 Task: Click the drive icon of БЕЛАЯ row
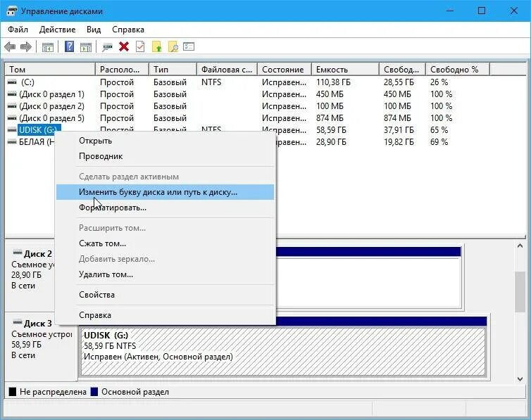tap(12, 142)
